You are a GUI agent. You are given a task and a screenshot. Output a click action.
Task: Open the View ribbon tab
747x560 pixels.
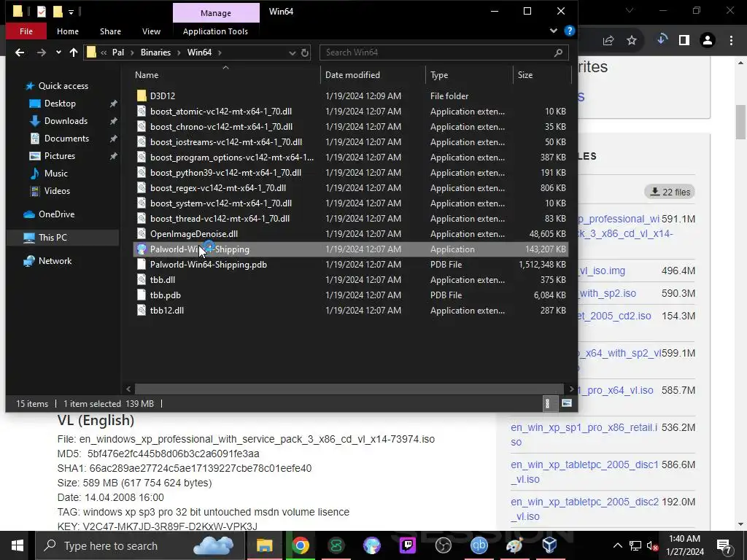[151, 31]
